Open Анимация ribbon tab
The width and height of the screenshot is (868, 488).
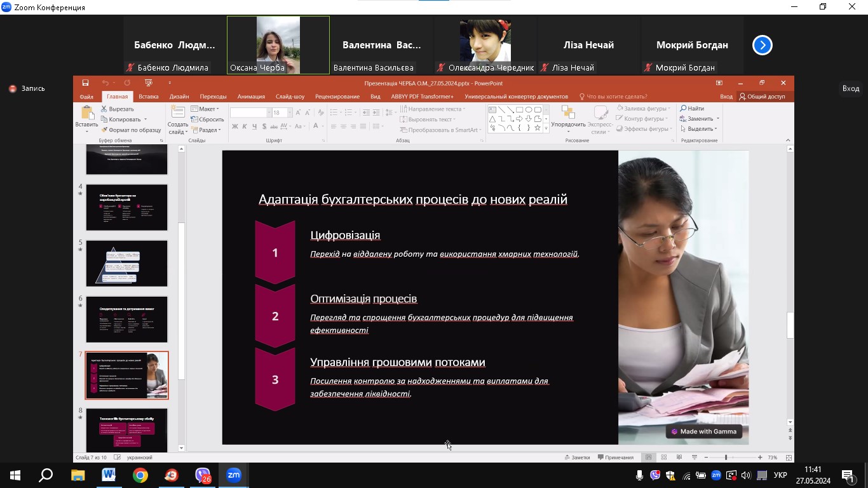pos(251,97)
